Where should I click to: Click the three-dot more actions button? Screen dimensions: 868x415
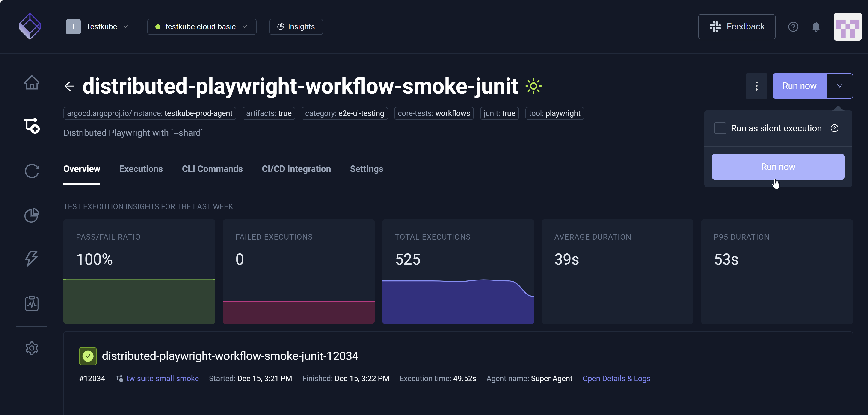756,86
